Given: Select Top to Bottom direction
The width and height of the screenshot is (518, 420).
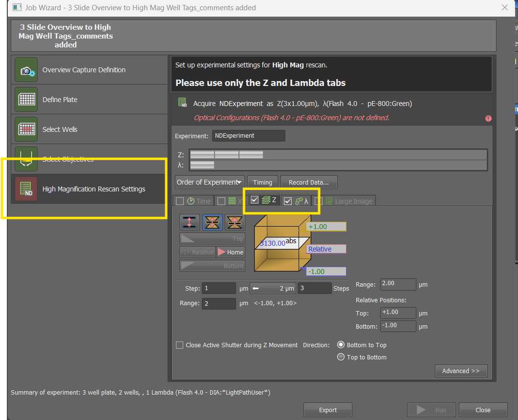Looking at the screenshot, I should 341,357.
